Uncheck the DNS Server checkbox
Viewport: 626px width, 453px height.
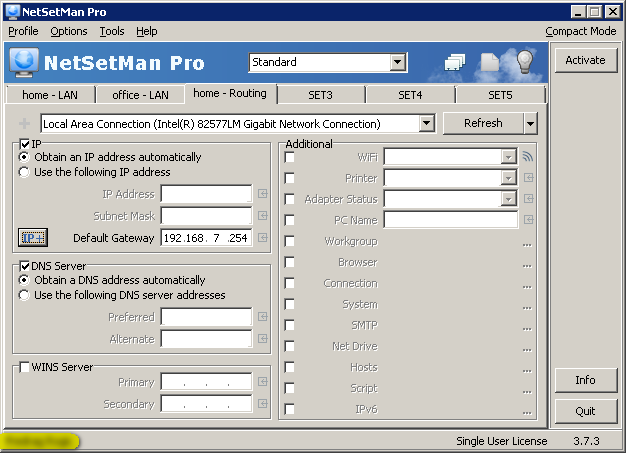(x=24, y=266)
